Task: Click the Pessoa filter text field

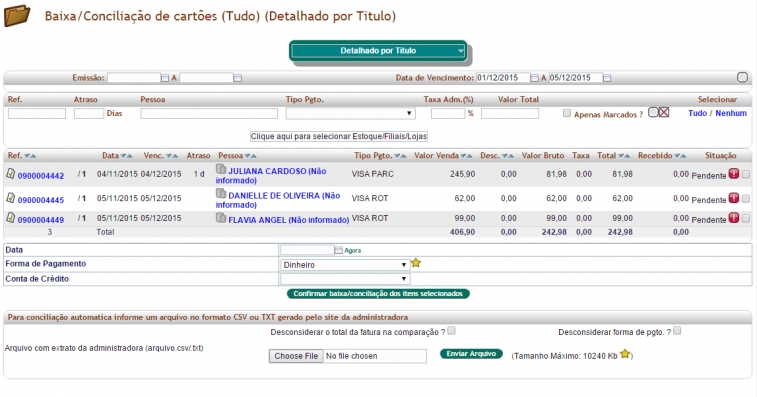Action: coord(209,113)
